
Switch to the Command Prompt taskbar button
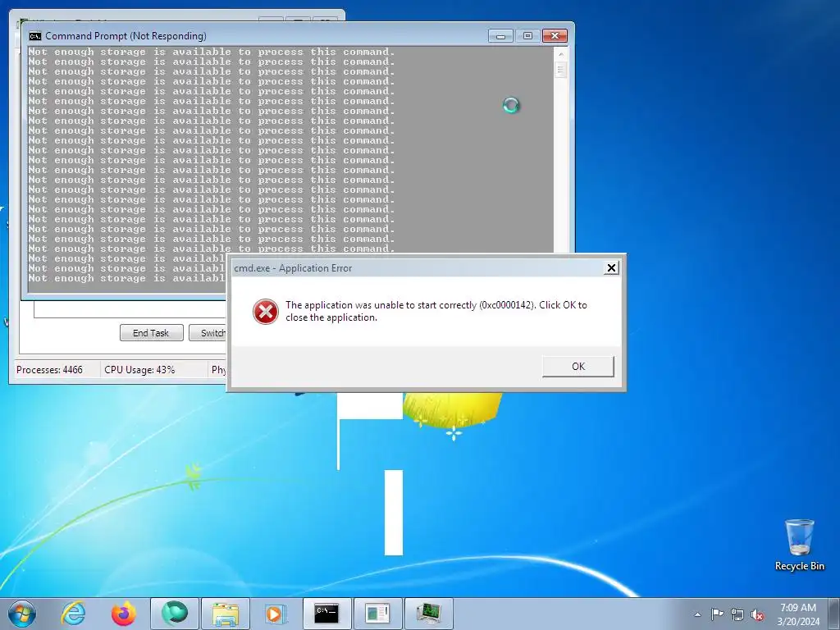pos(326,614)
